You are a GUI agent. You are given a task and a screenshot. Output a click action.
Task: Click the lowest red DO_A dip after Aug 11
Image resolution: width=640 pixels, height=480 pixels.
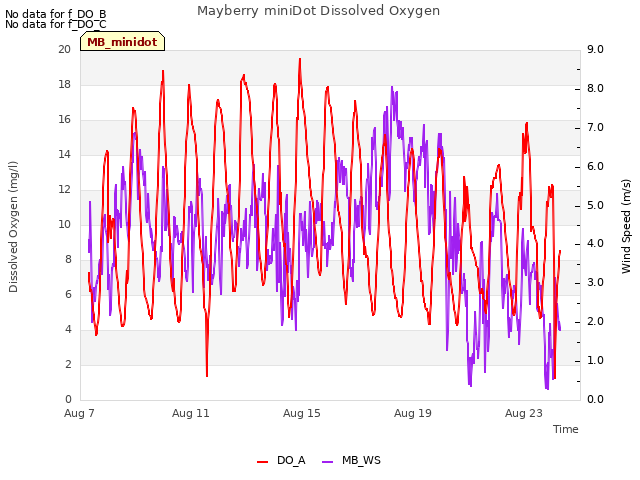pos(207,376)
